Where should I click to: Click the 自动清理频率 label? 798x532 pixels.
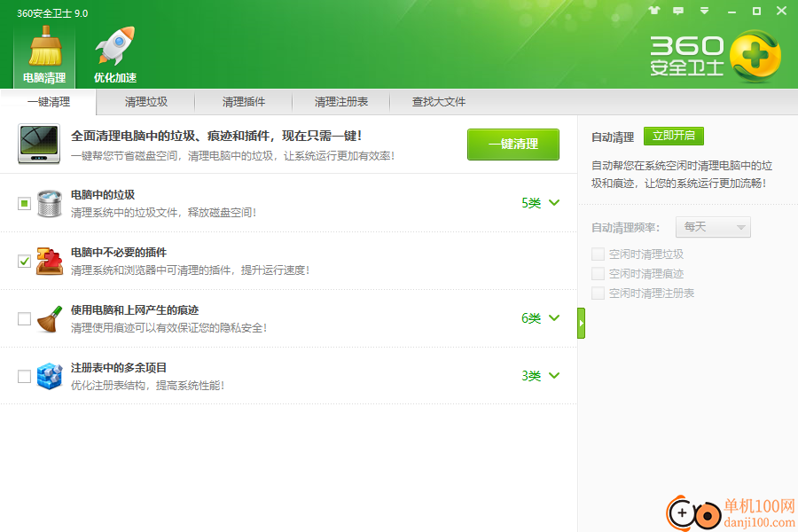tap(625, 228)
